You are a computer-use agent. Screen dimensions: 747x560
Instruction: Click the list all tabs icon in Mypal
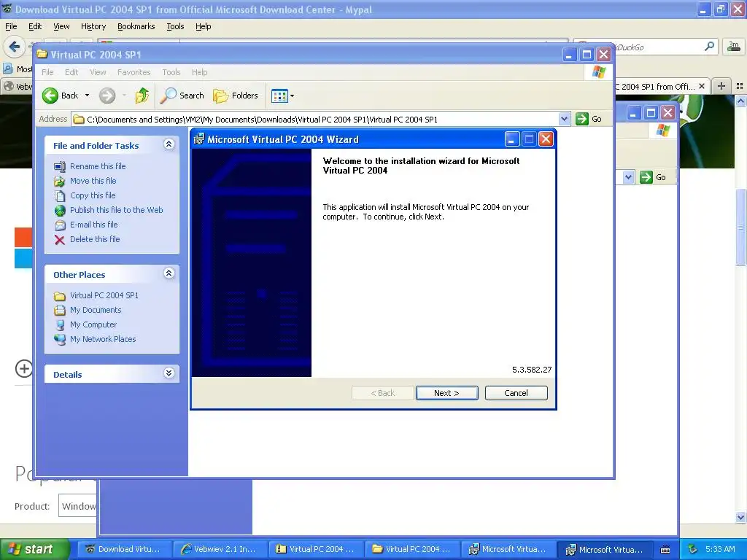tap(740, 86)
